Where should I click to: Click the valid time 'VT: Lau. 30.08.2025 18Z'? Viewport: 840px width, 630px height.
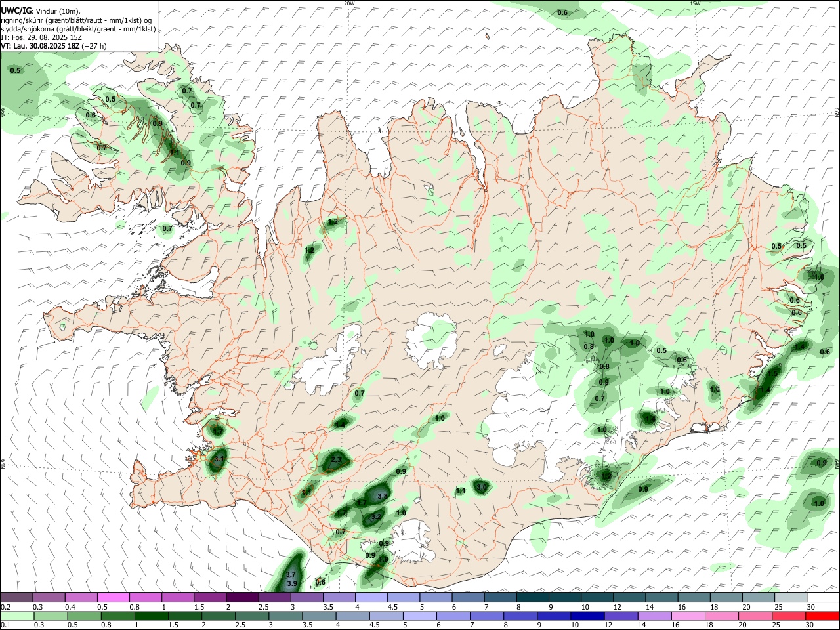click(x=41, y=47)
